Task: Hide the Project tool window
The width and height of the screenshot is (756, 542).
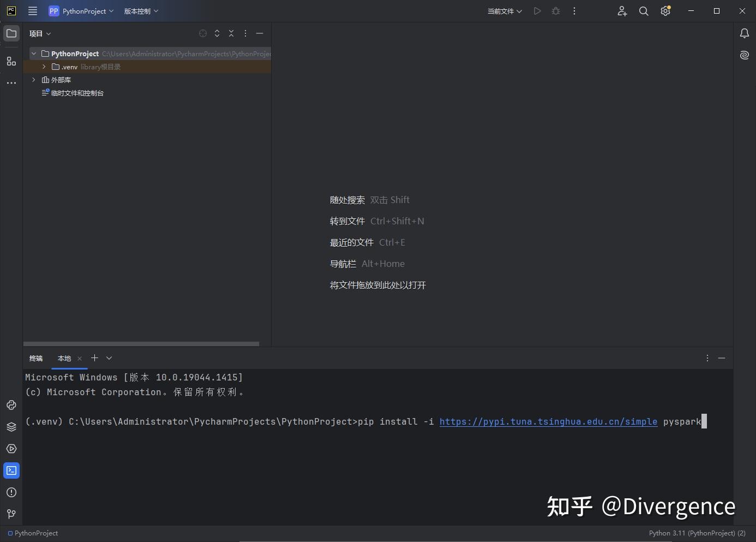Action: tap(260, 33)
